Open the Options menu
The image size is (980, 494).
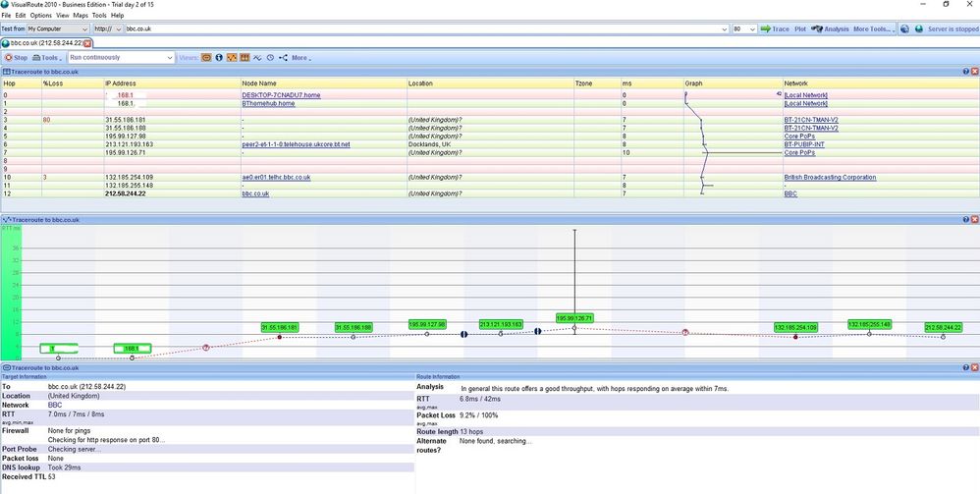(41, 15)
